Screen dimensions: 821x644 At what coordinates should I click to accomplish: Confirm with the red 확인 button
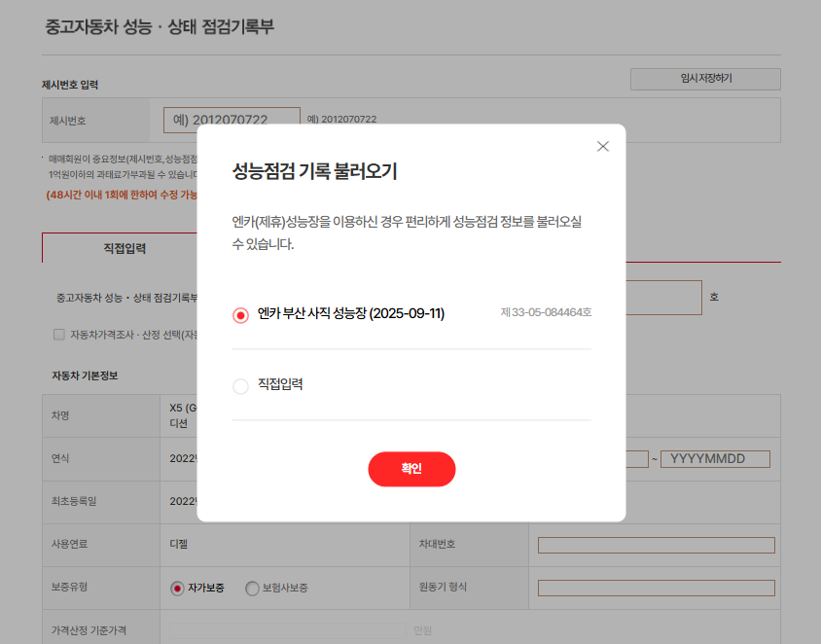coord(411,469)
